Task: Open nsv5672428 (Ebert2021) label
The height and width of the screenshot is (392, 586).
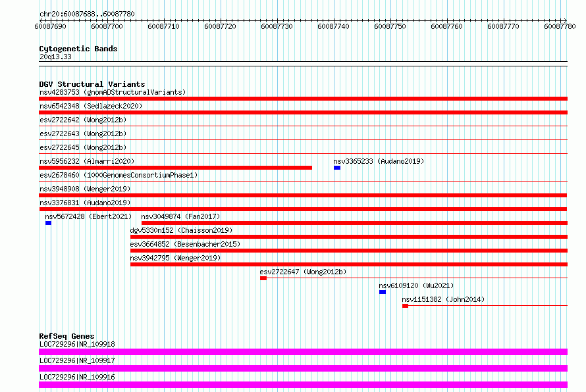Action: pyautogui.click(x=88, y=216)
